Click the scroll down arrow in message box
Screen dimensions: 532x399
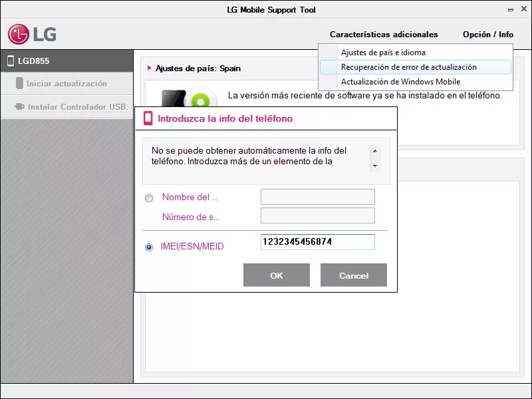(x=375, y=166)
